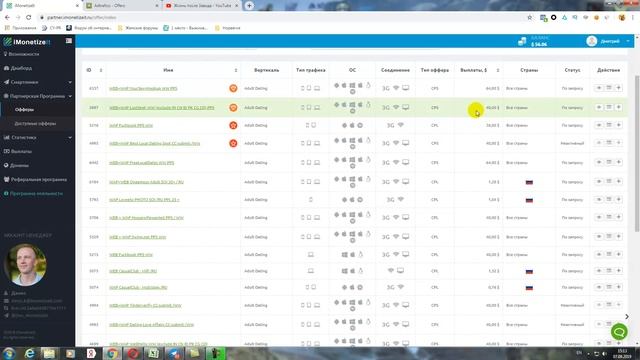Go back using browser back arrow
This screenshot has width=640, height=360.
(x=7, y=18)
